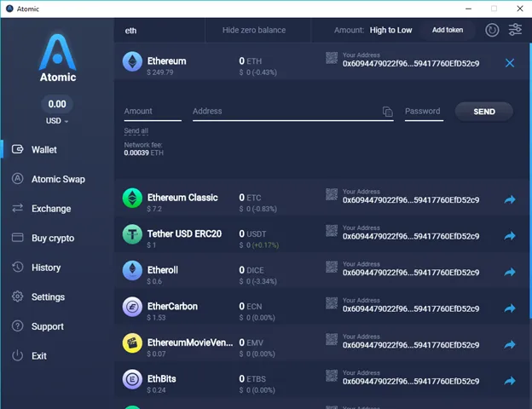
Task: Click the token list scrollbar
Action: click(x=530, y=181)
